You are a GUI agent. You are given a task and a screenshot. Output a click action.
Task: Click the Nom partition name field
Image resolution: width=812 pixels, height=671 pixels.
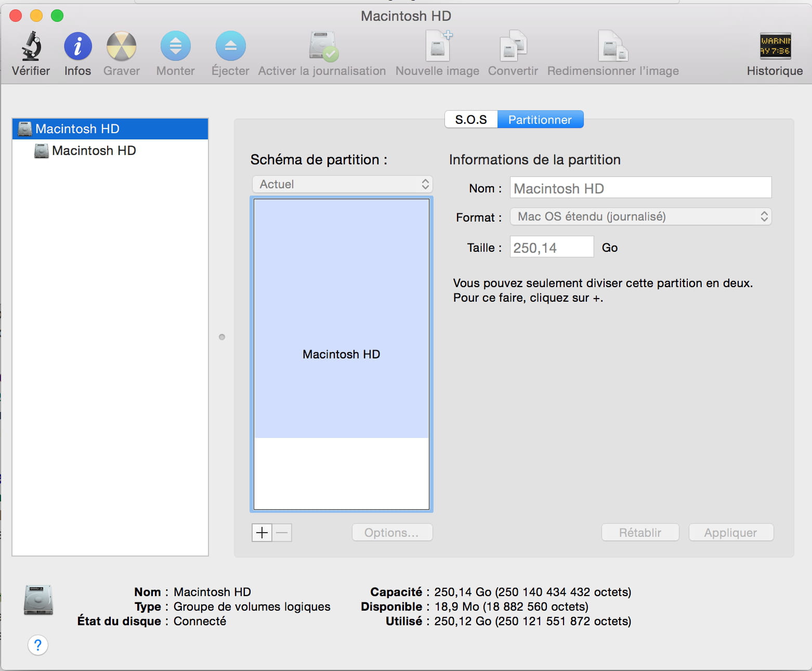(x=640, y=188)
